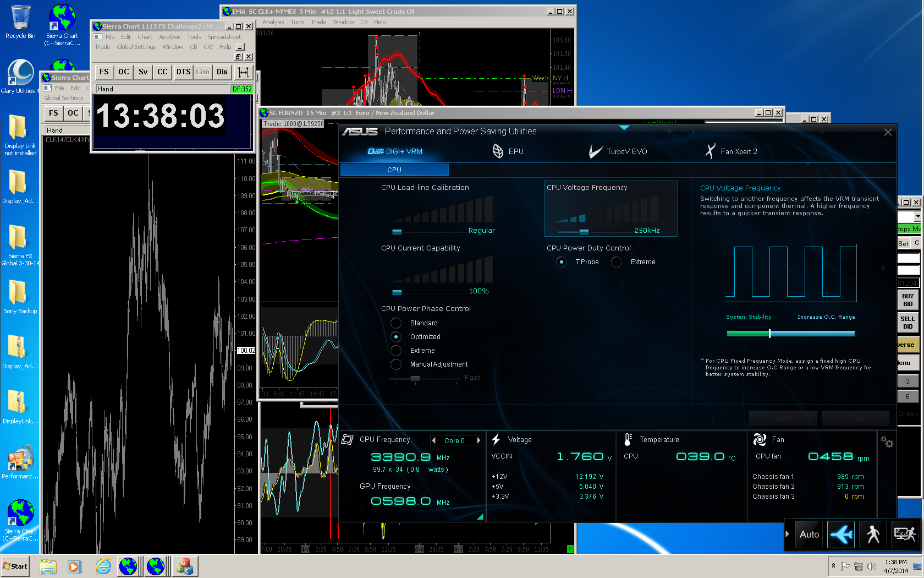Open the gears settings icon in ASUS monitor panel
924x578 pixels.
point(887,442)
